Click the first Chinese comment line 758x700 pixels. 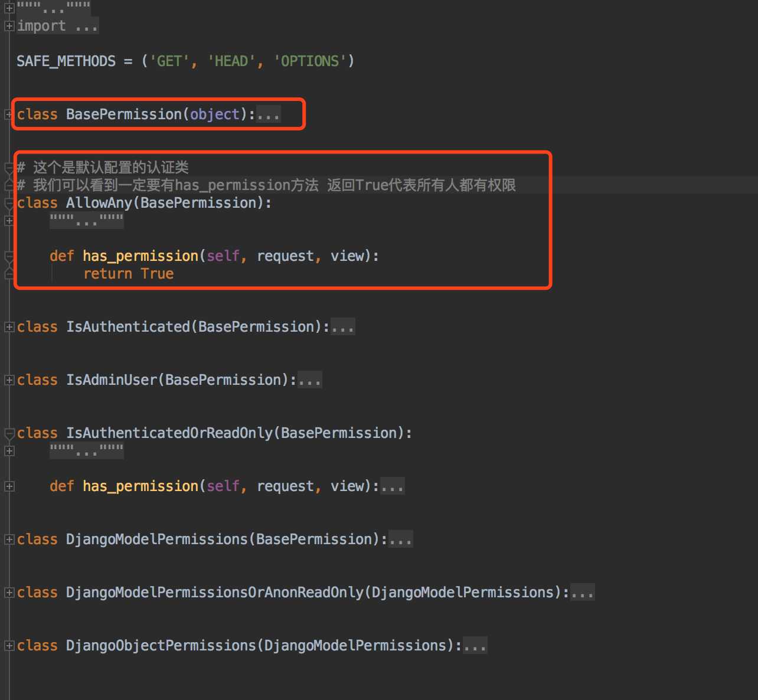click(103, 168)
